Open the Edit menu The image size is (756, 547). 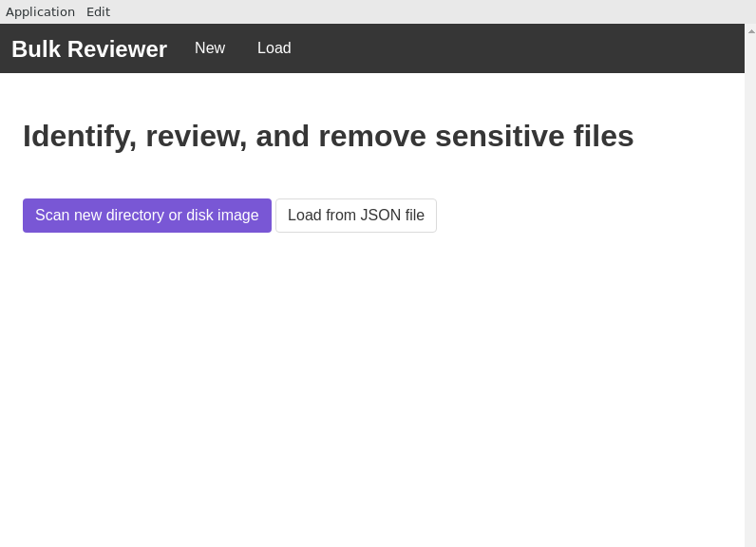(99, 11)
